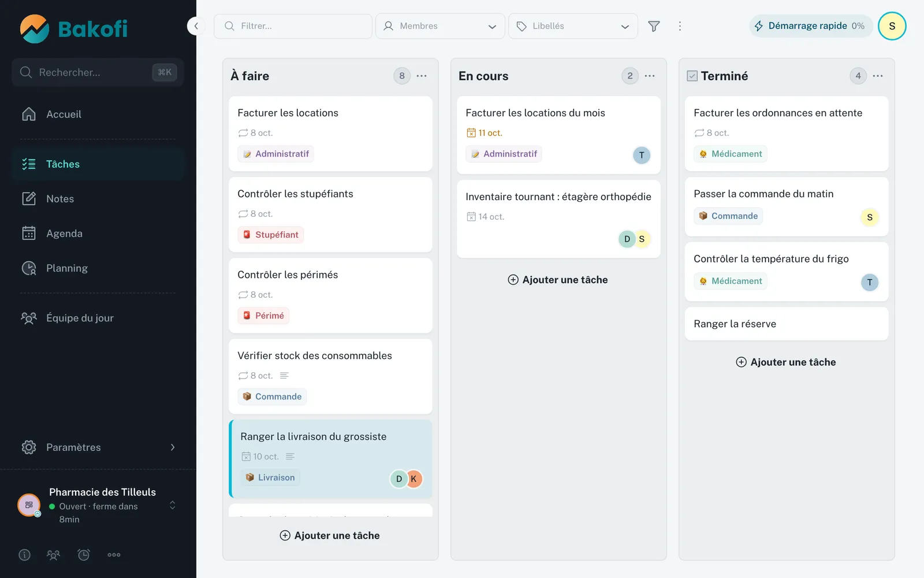Viewport: 924px width, 578px height.
Task: Open Notes from the sidebar
Action: tap(98, 199)
